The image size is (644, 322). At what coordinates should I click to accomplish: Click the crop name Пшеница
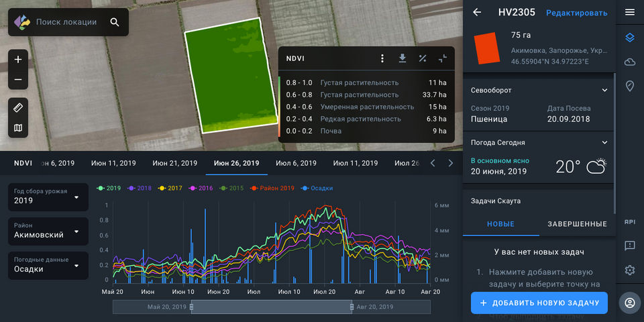[489, 119]
